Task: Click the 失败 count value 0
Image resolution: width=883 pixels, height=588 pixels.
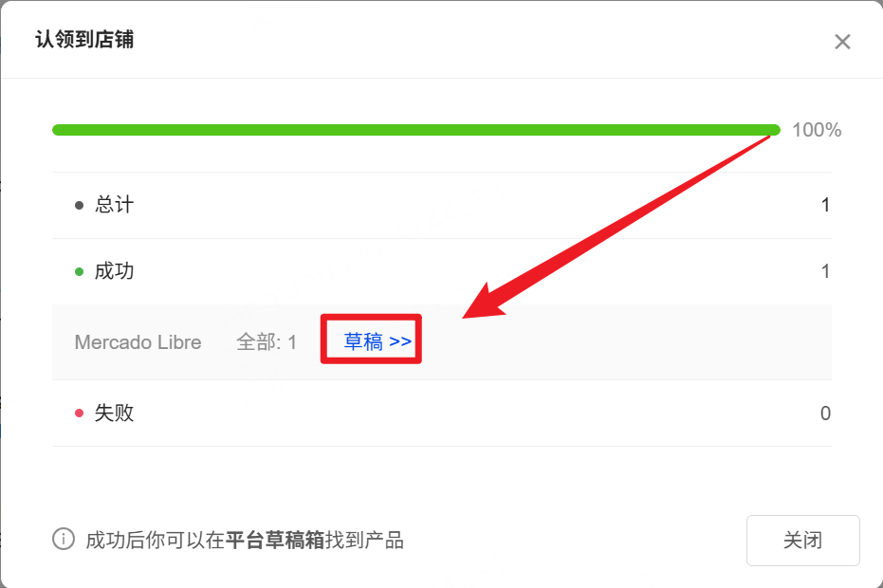Action: point(825,413)
